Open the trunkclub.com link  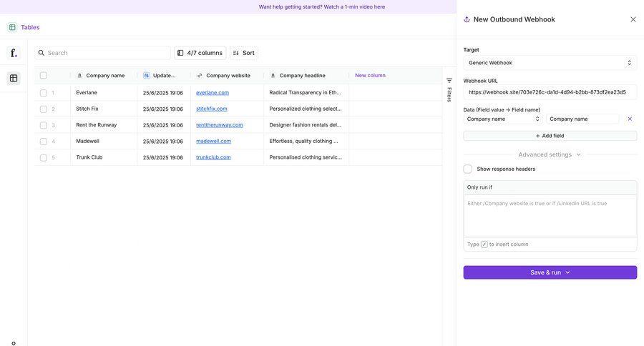tap(213, 157)
